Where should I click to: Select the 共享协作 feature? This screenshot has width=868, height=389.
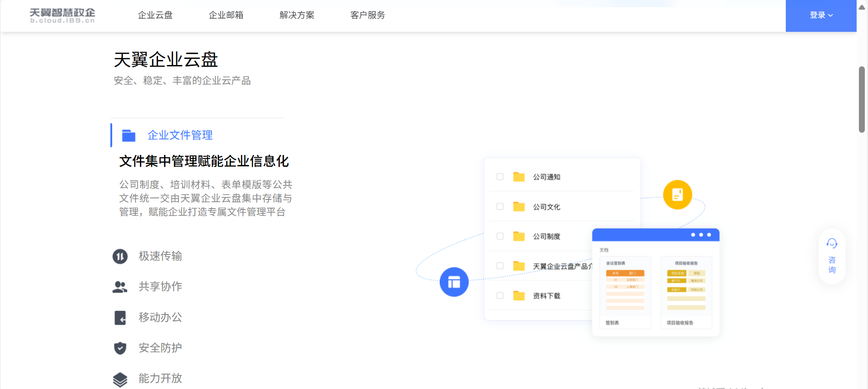pos(160,286)
